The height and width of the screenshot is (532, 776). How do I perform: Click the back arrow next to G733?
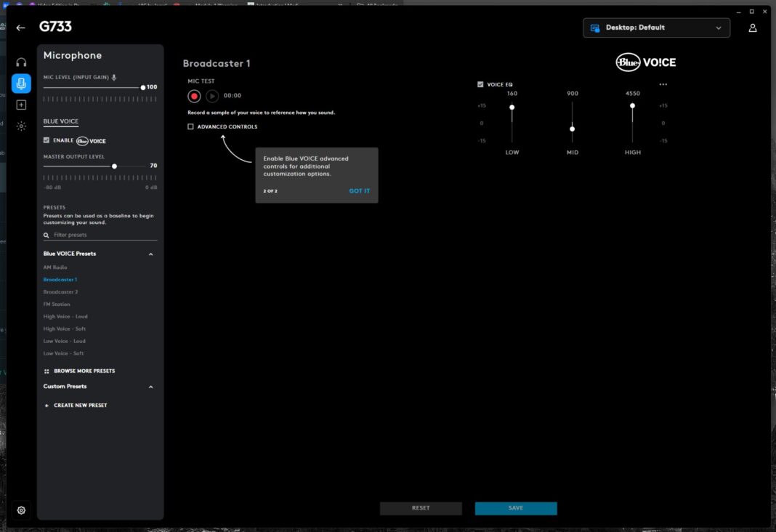[20, 28]
